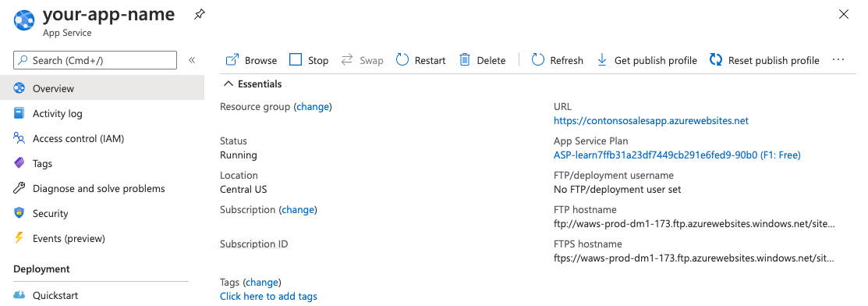Click Get publish profile label
The image size is (868, 306).
(x=655, y=60)
